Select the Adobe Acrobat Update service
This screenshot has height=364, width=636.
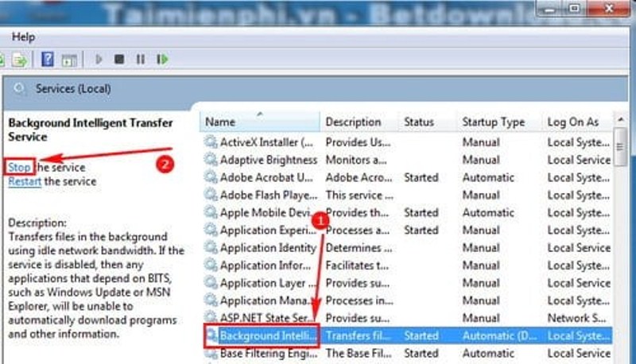[408, 177]
